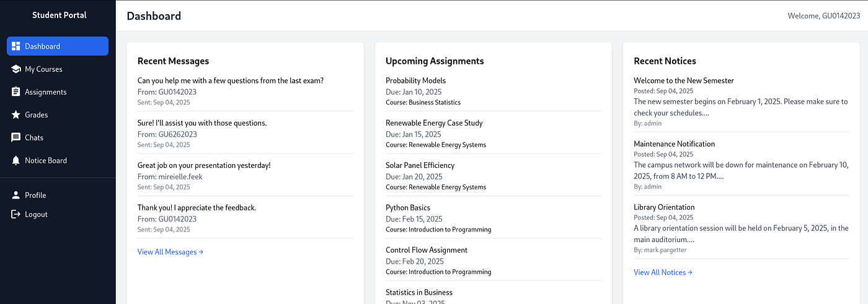Go to Notice Board in sidebar

pyautogui.click(x=46, y=161)
